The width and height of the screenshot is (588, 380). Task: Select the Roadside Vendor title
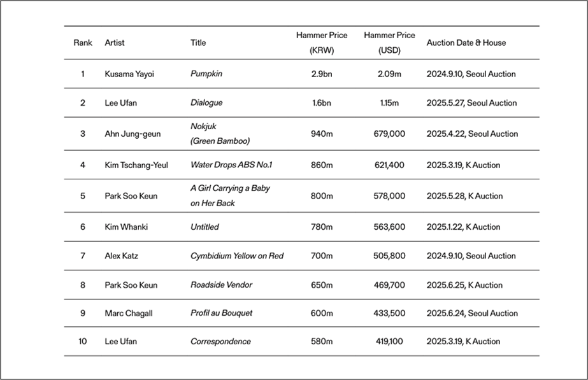point(221,285)
